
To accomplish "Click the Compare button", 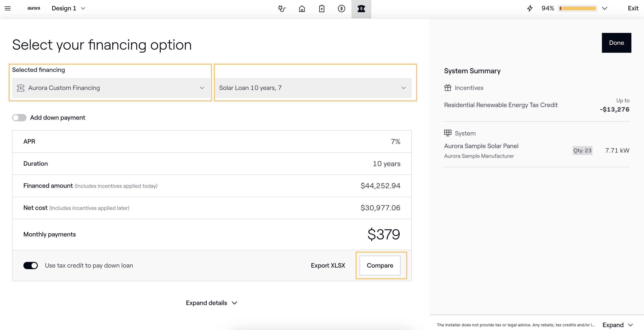I will click(x=380, y=265).
